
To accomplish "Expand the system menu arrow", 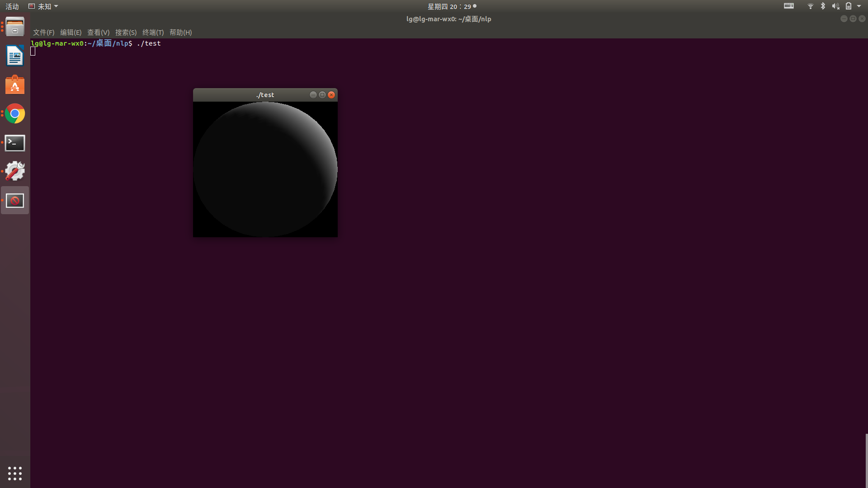I will pos(859,6).
